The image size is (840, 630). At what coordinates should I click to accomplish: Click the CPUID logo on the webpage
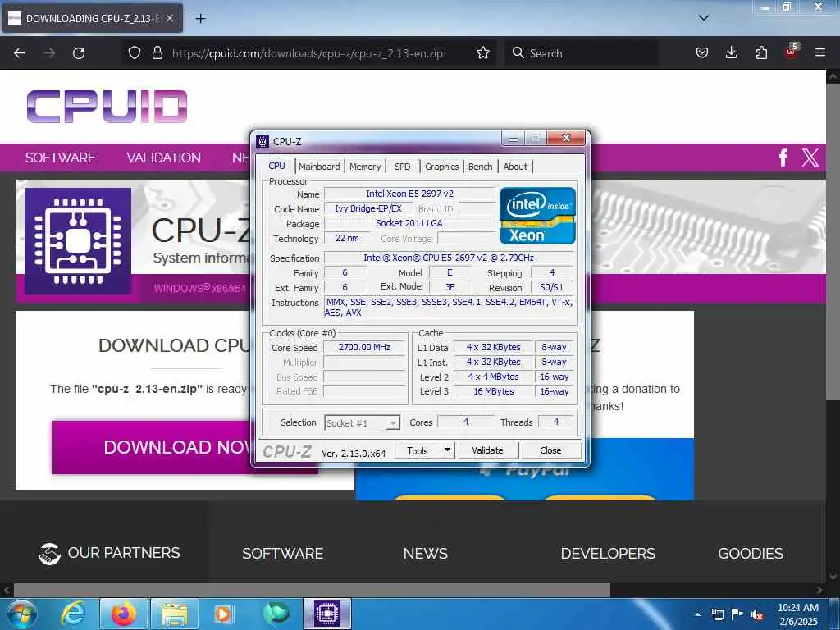[x=107, y=106]
